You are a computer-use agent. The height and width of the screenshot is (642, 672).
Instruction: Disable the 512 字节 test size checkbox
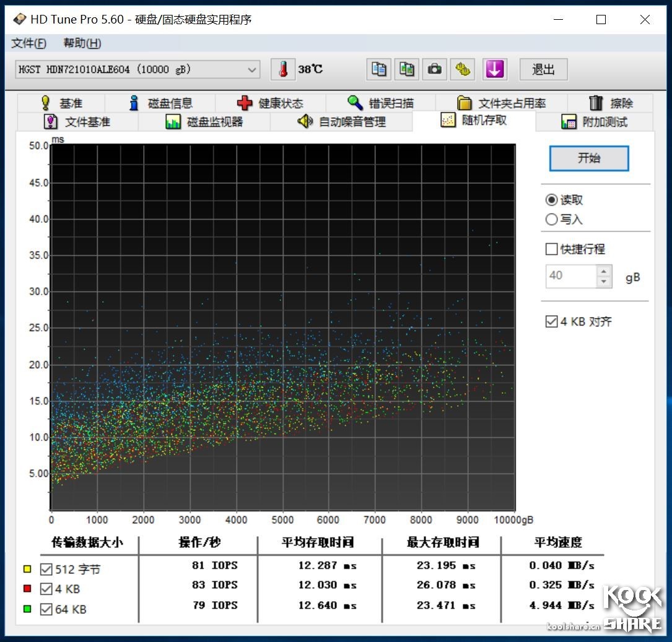(46, 568)
